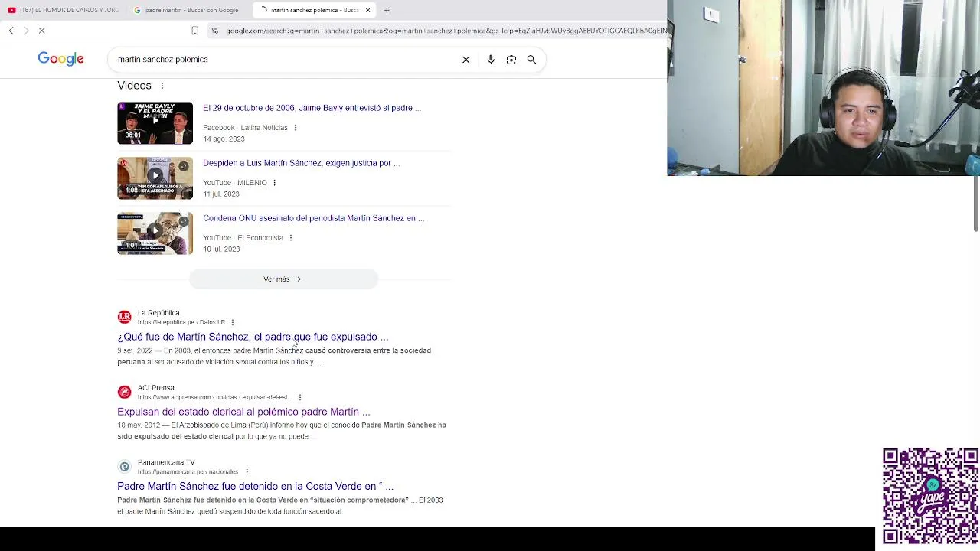Clear the search box with the X icon
The width and height of the screenshot is (980, 551).
pyautogui.click(x=465, y=60)
